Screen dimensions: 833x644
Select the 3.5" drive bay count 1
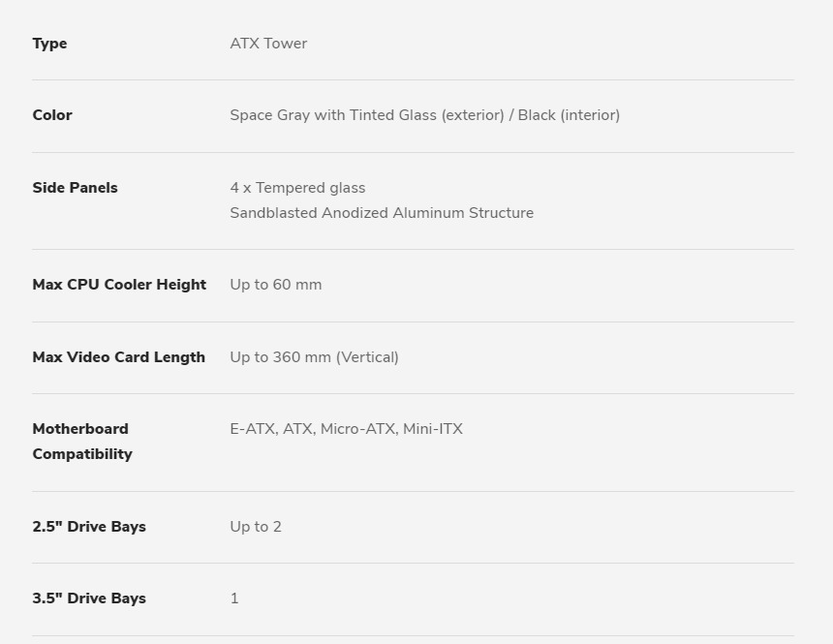click(x=234, y=598)
